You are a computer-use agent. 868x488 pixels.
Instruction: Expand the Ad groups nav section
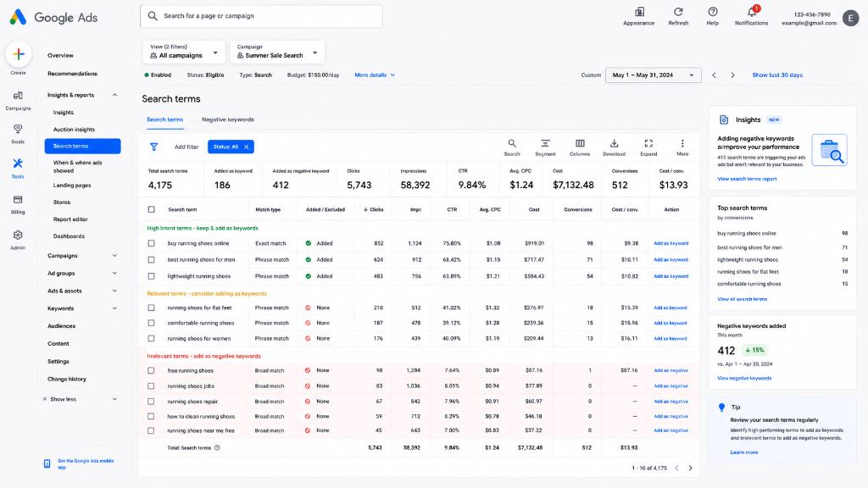click(x=114, y=274)
